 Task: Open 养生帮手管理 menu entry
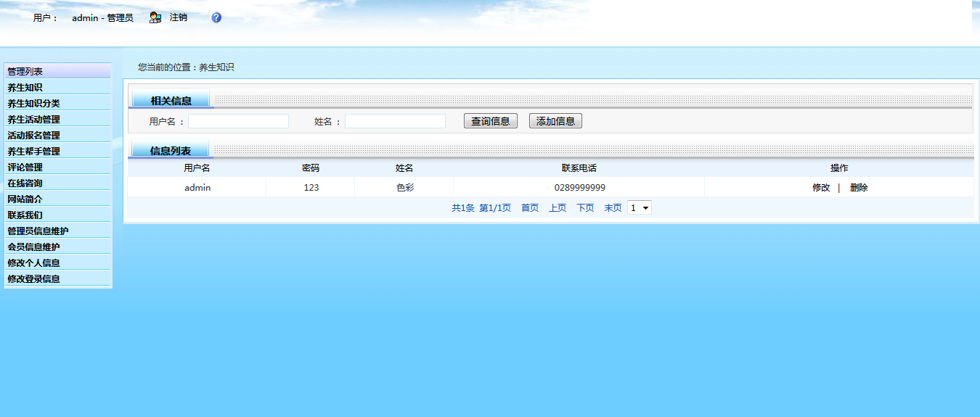57,151
